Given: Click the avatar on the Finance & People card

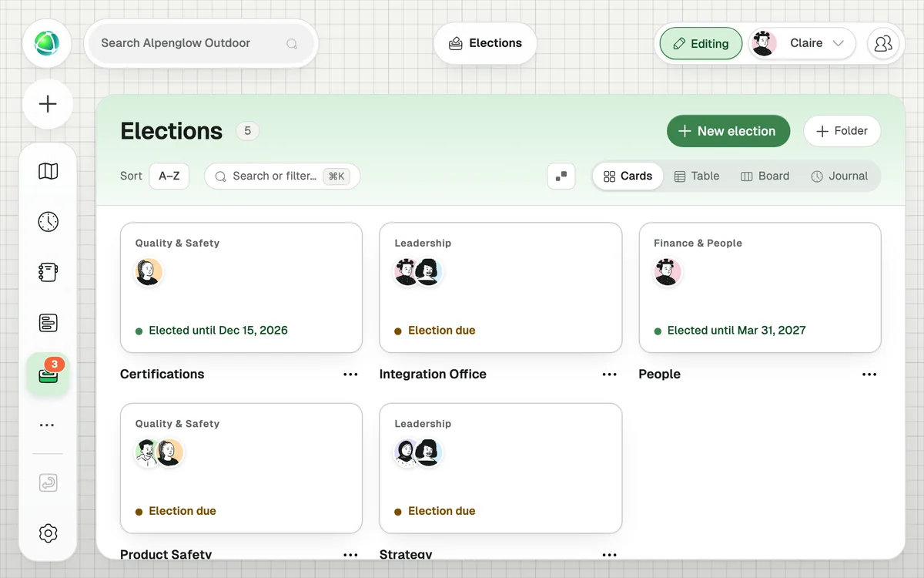Looking at the screenshot, I should 668,272.
